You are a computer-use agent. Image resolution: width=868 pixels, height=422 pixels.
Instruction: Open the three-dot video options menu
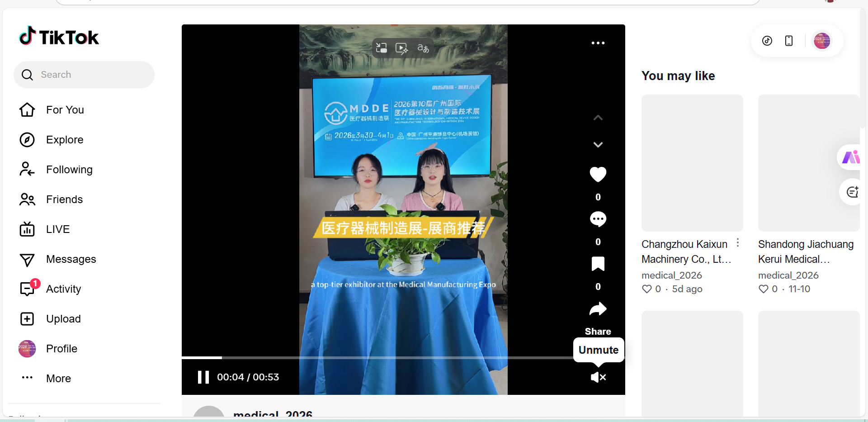pos(598,43)
